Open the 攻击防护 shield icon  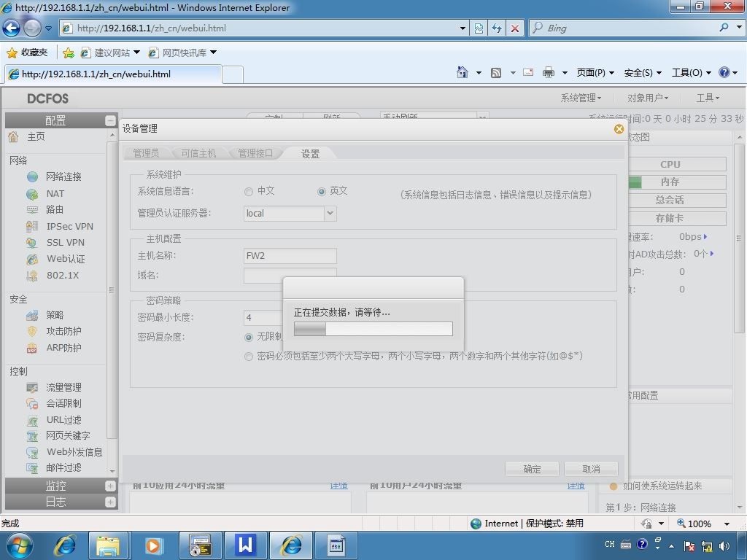(32, 332)
